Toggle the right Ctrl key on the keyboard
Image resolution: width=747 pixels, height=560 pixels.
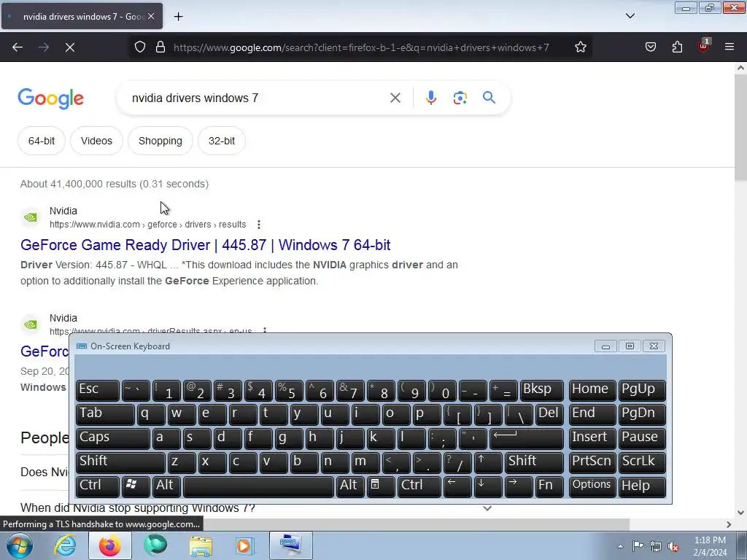pyautogui.click(x=419, y=486)
